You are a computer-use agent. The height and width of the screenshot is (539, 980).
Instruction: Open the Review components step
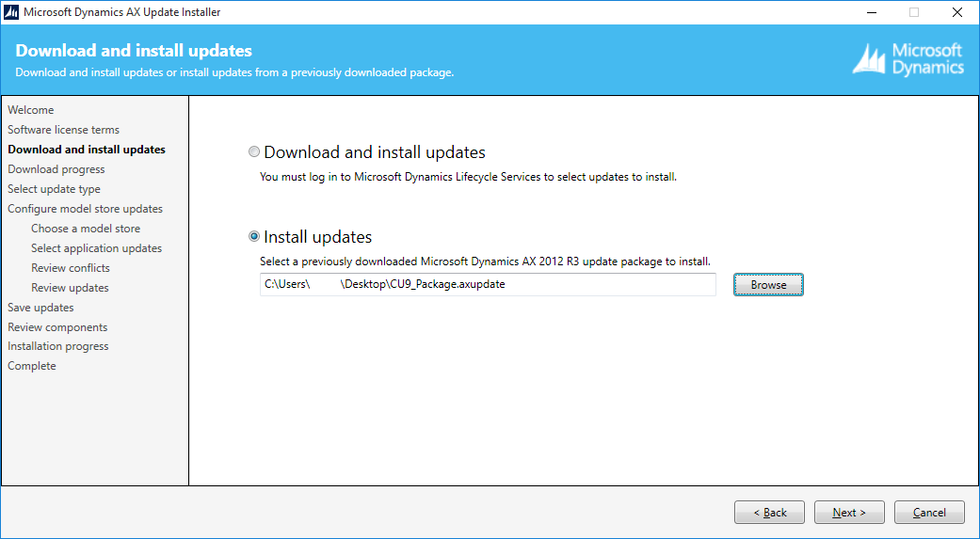(57, 327)
